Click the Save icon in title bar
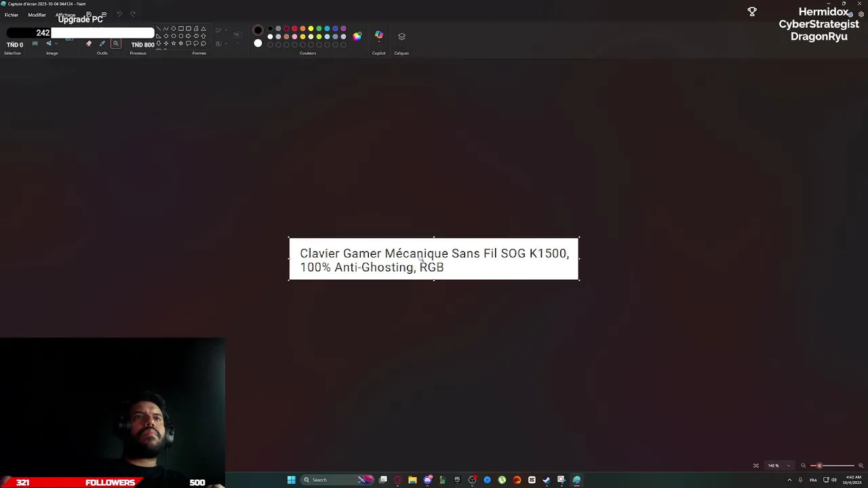This screenshot has height=488, width=868. (x=89, y=14)
